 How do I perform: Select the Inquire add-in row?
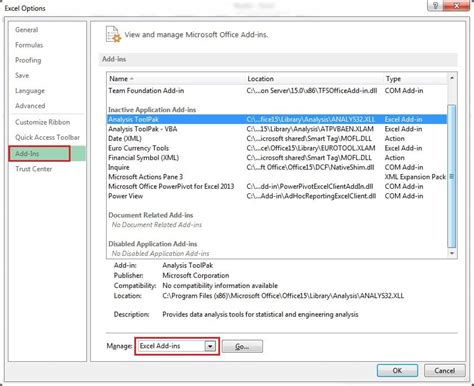(277, 167)
